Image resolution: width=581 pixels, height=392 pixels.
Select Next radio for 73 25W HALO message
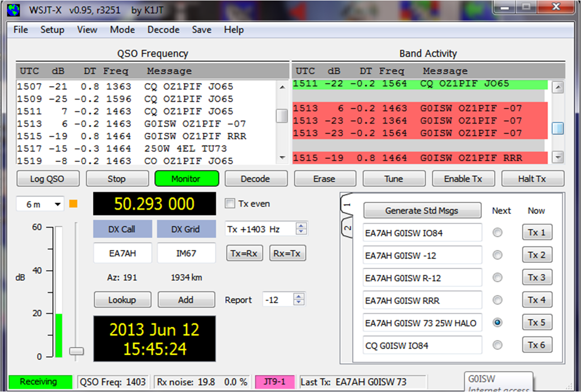(497, 323)
